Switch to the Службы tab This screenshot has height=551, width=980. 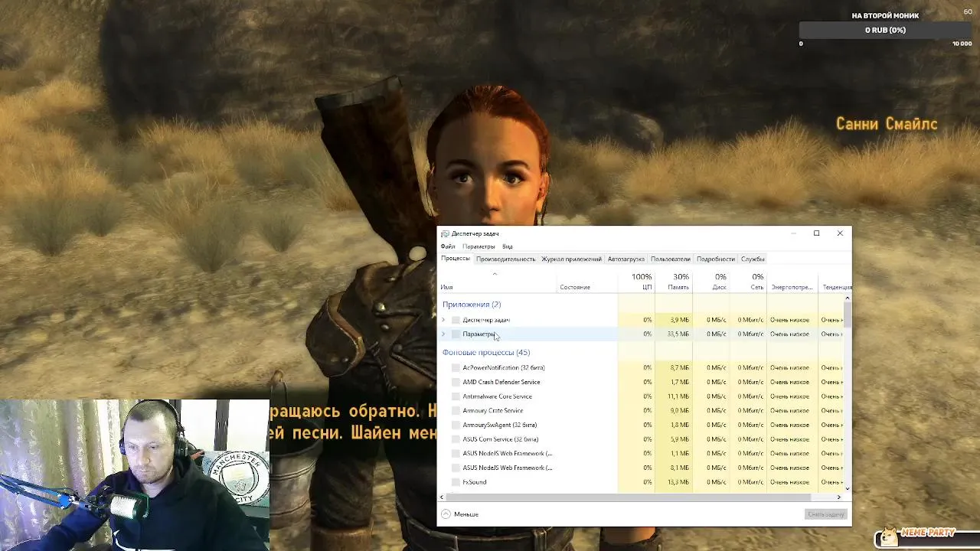pos(753,259)
